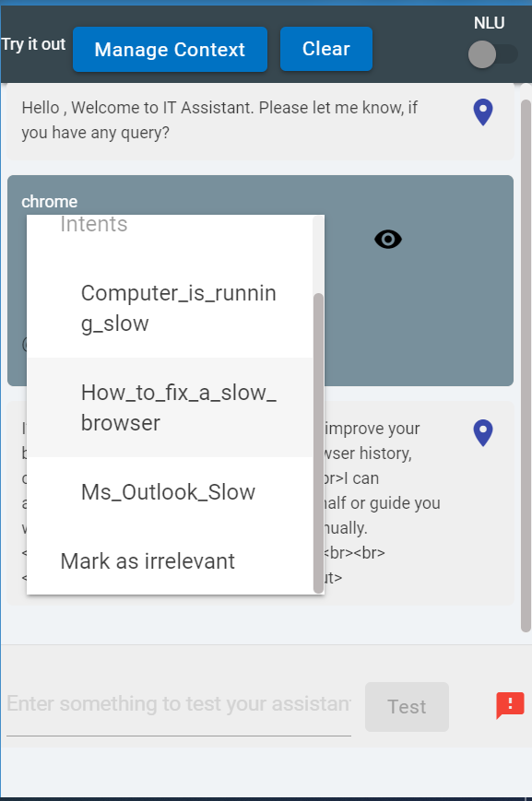Click the location pin beside the browser response

point(483,433)
